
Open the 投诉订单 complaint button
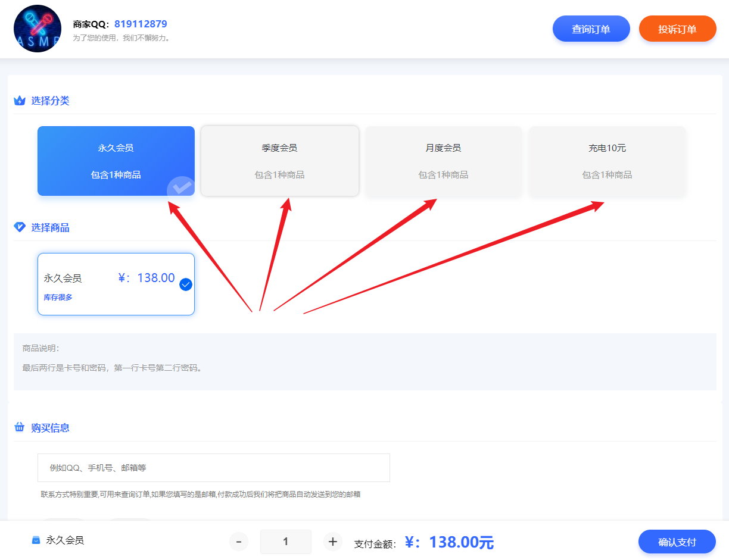click(x=677, y=29)
